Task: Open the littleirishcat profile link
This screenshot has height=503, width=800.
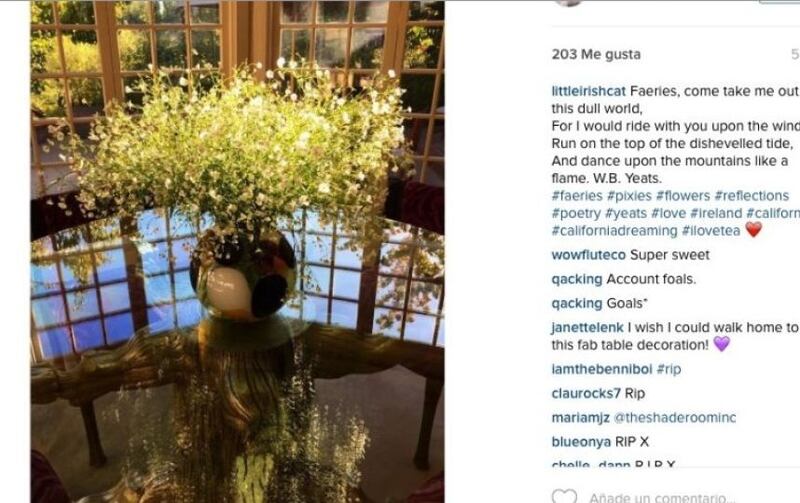Action: tap(589, 91)
